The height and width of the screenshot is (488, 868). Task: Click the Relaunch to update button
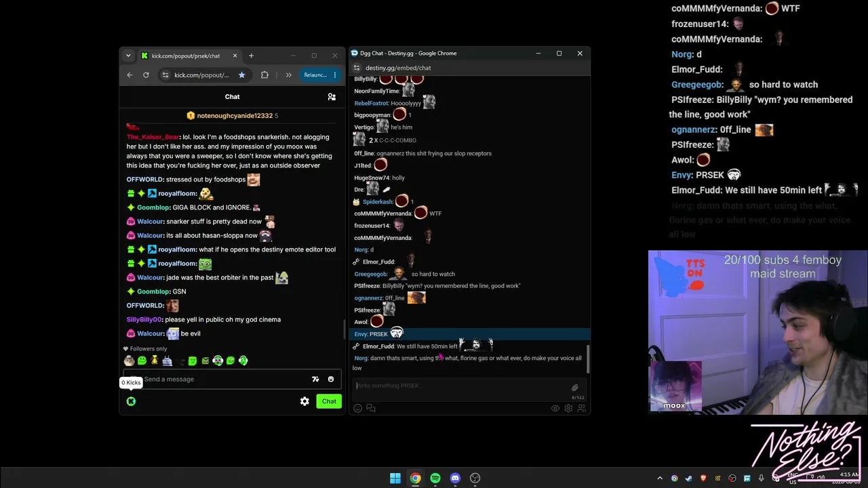point(315,75)
